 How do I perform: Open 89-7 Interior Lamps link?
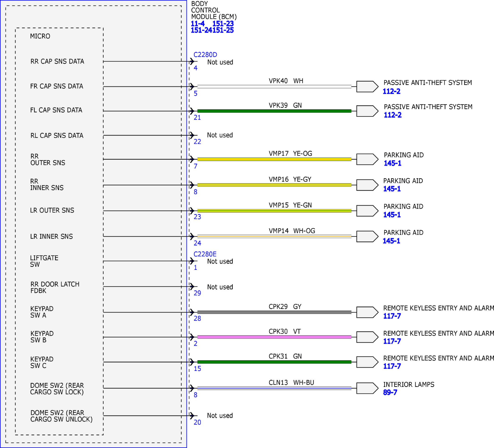390,392
